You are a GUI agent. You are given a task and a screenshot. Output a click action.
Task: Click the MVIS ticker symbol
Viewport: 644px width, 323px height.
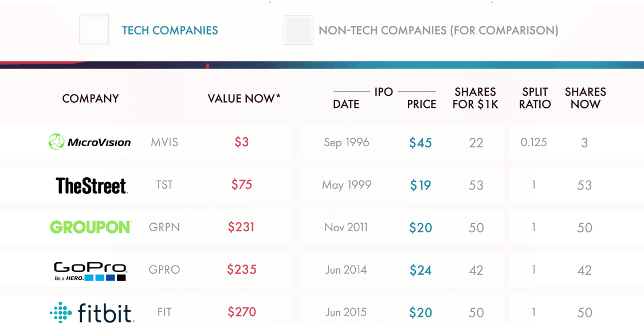click(165, 142)
